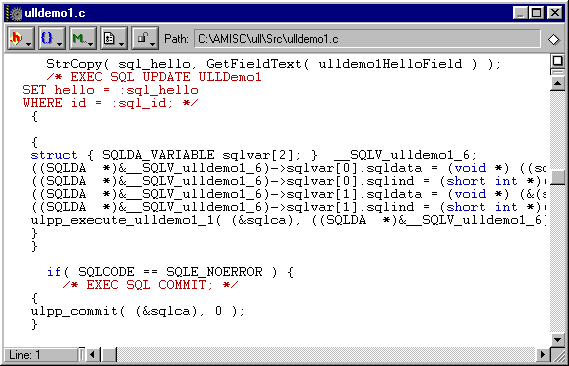Click the 'if( SQLCODE == SQLE_NOERROR ) {' line
Screen dimensions: 569x366
tap(170, 272)
